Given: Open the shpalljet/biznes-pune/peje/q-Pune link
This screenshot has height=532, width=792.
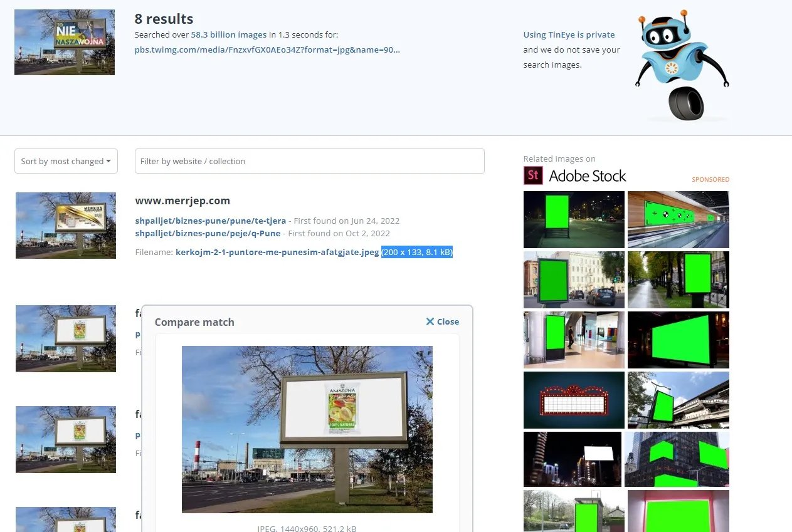Looking at the screenshot, I should pyautogui.click(x=208, y=233).
